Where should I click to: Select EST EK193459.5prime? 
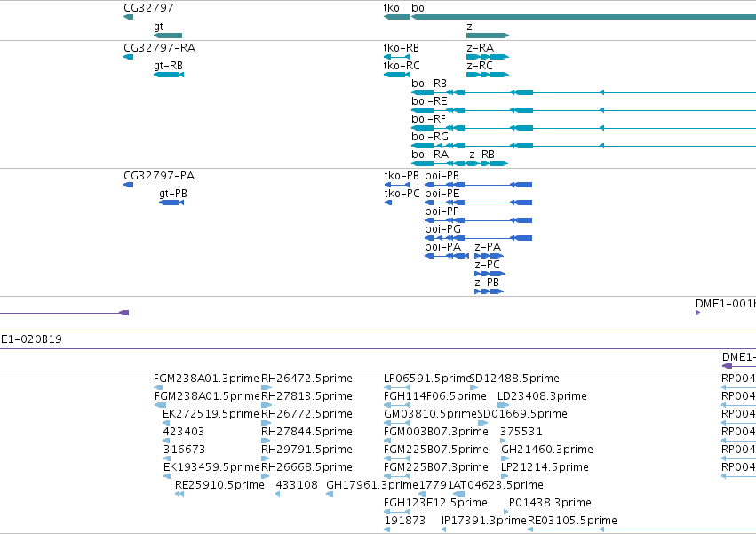coord(211,467)
